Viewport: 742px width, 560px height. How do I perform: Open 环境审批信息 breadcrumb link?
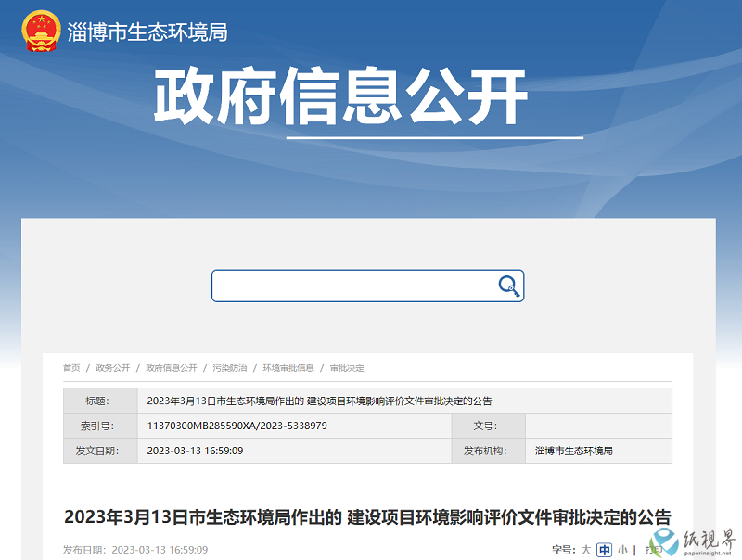pyautogui.click(x=288, y=368)
